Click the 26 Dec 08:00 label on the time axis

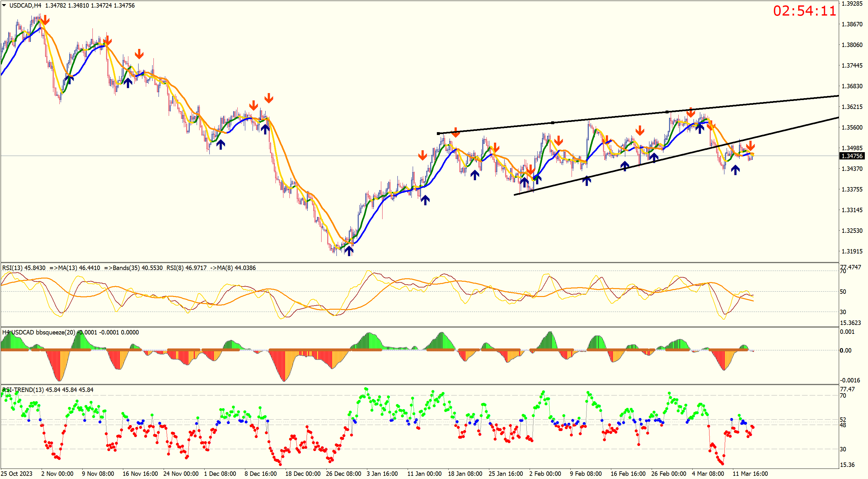[x=343, y=474]
